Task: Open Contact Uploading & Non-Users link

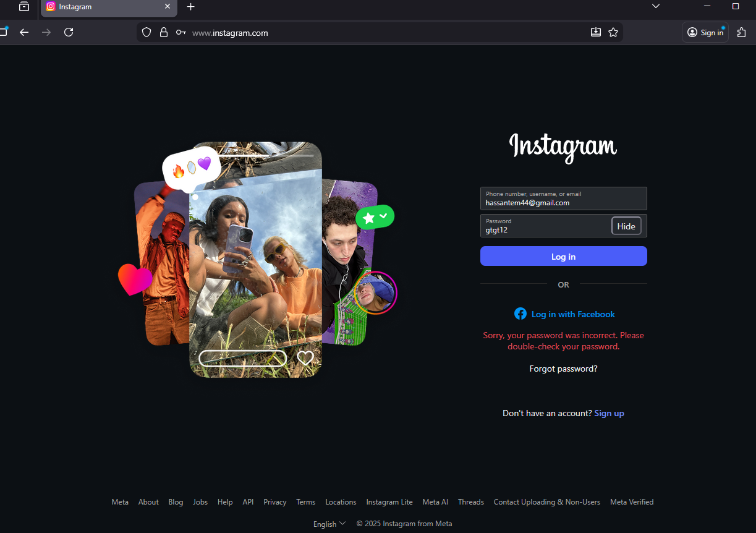Action: click(547, 502)
